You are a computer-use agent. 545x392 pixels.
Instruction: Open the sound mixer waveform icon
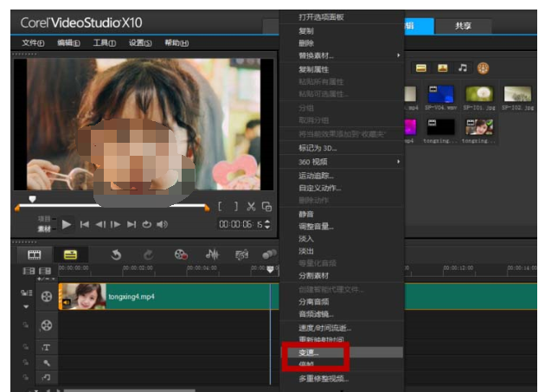[212, 255]
